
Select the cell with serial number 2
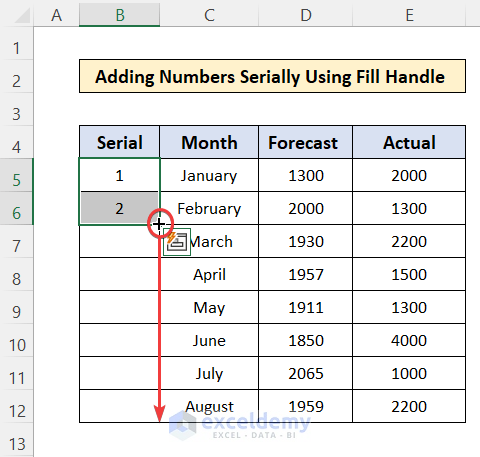click(x=119, y=208)
